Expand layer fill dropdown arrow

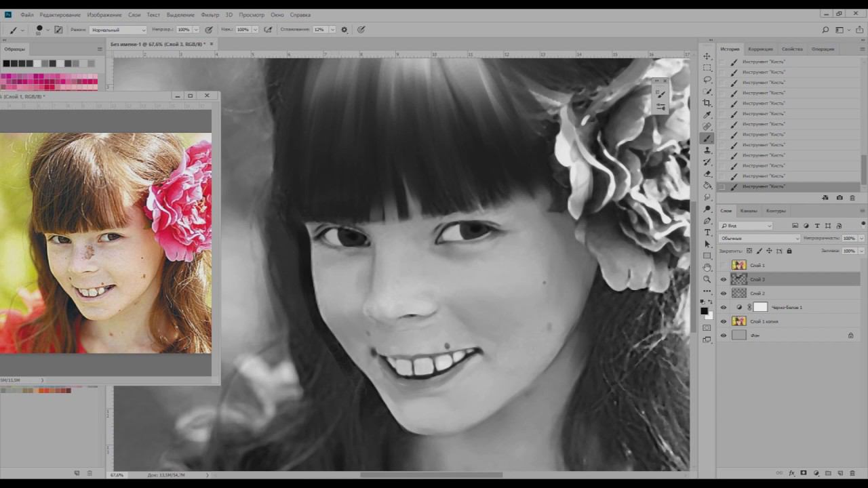tap(862, 251)
